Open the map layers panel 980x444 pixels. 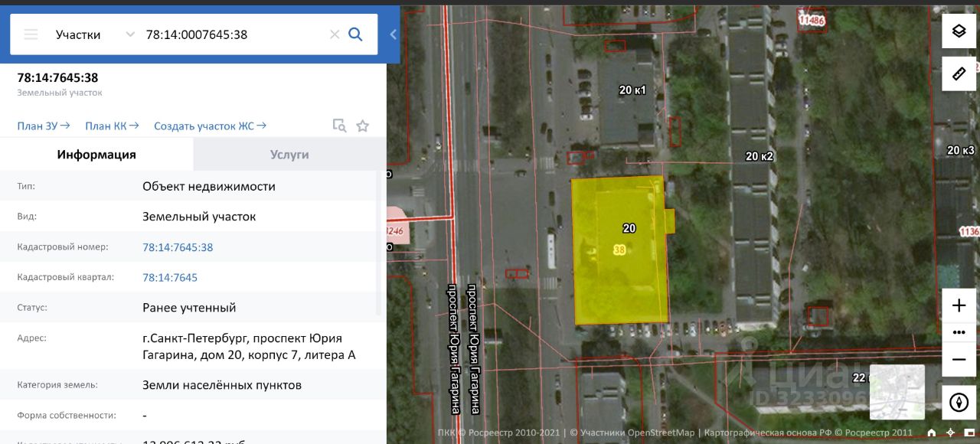click(x=959, y=31)
